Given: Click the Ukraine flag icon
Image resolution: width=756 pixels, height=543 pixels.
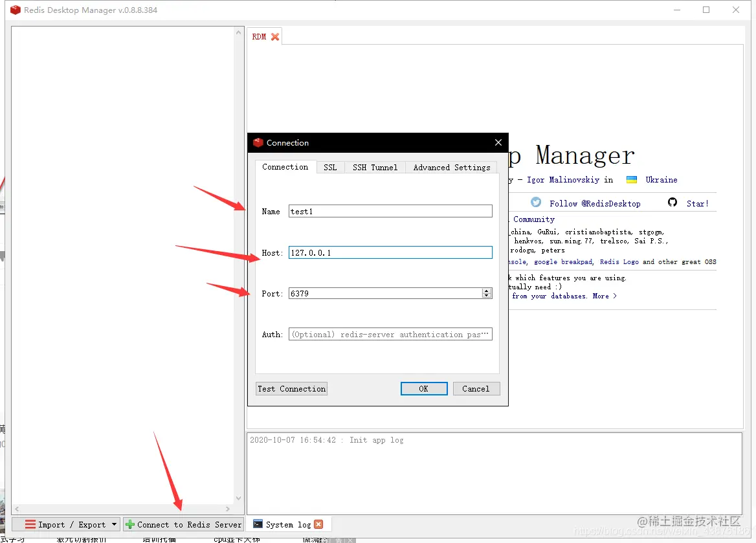Looking at the screenshot, I should pyautogui.click(x=632, y=180).
